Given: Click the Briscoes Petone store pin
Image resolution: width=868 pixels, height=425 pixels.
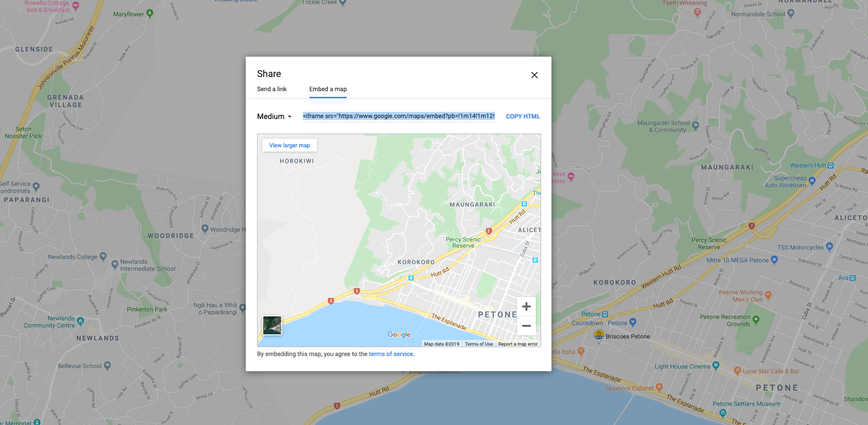Looking at the screenshot, I should (599, 335).
